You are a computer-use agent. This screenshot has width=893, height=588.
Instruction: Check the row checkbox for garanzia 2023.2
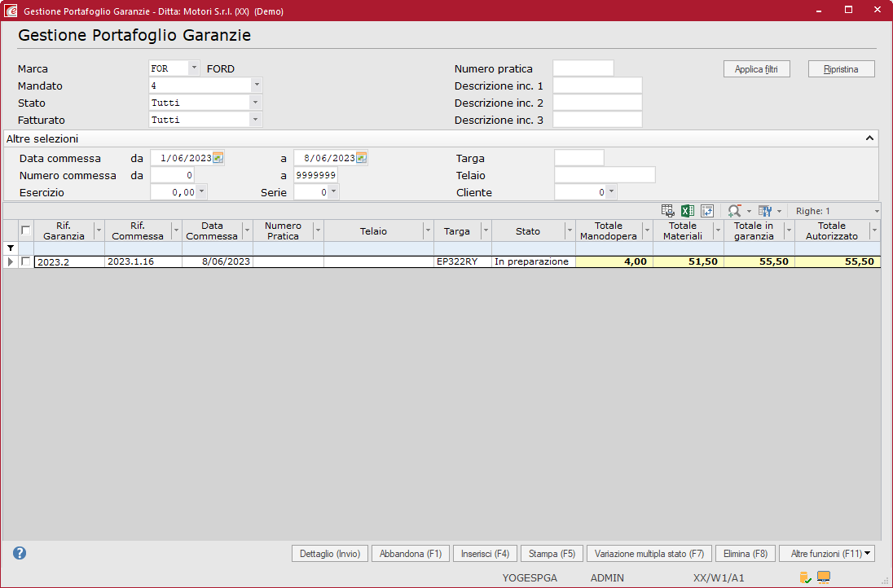(26, 261)
